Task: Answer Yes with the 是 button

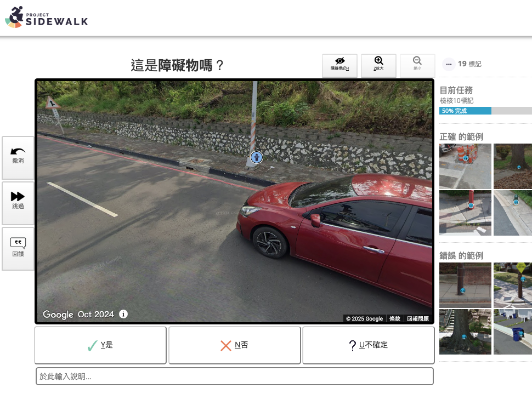Action: (x=100, y=345)
